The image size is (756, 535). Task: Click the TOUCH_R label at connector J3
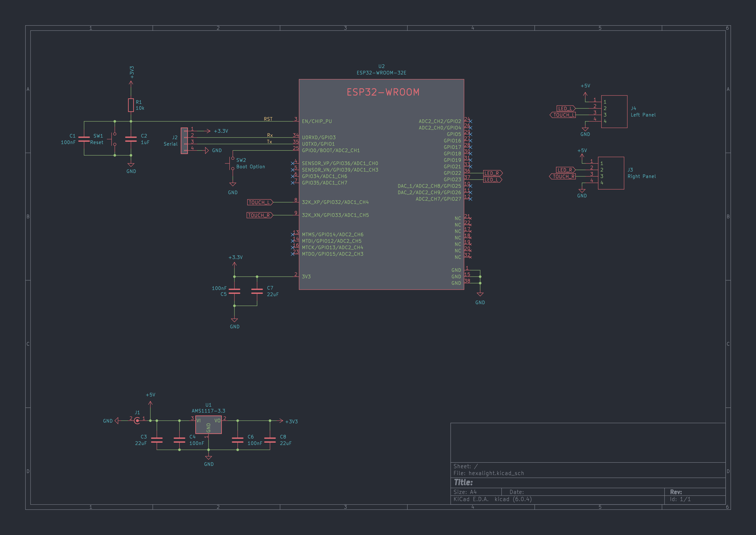563,177
